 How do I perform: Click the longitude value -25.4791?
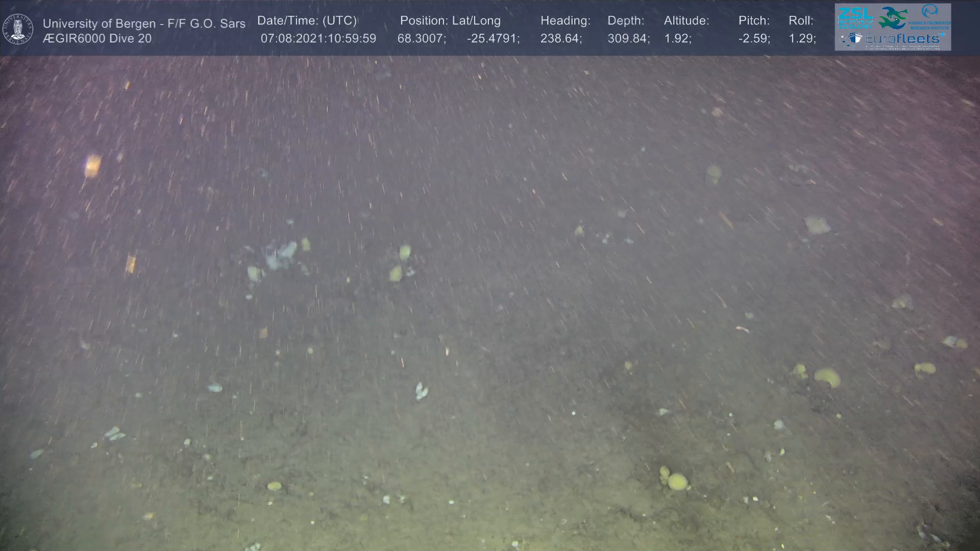(493, 38)
